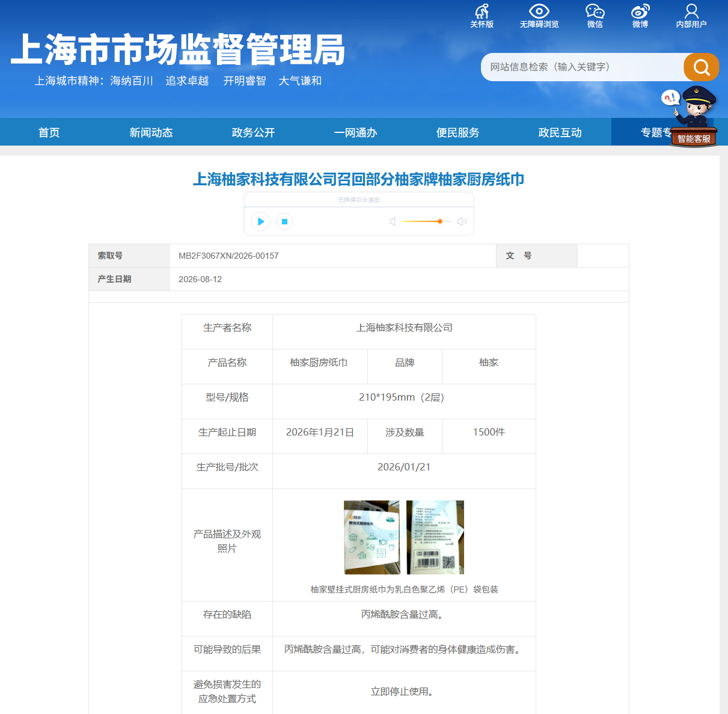The image size is (728, 714).
Task: Click the 产品描述及外观照片 row label
Action: click(x=227, y=541)
